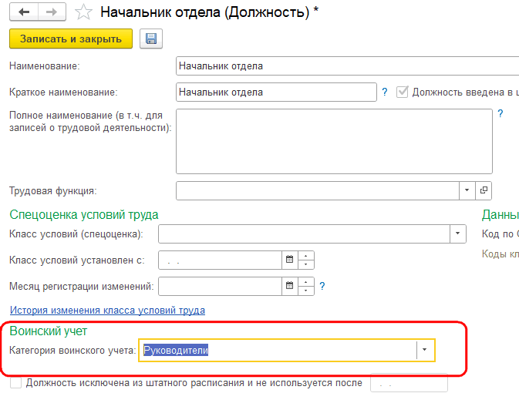Image resolution: width=519 pixels, height=420 pixels.
Task: Add position to favorites with star icon
Action: [x=83, y=12]
